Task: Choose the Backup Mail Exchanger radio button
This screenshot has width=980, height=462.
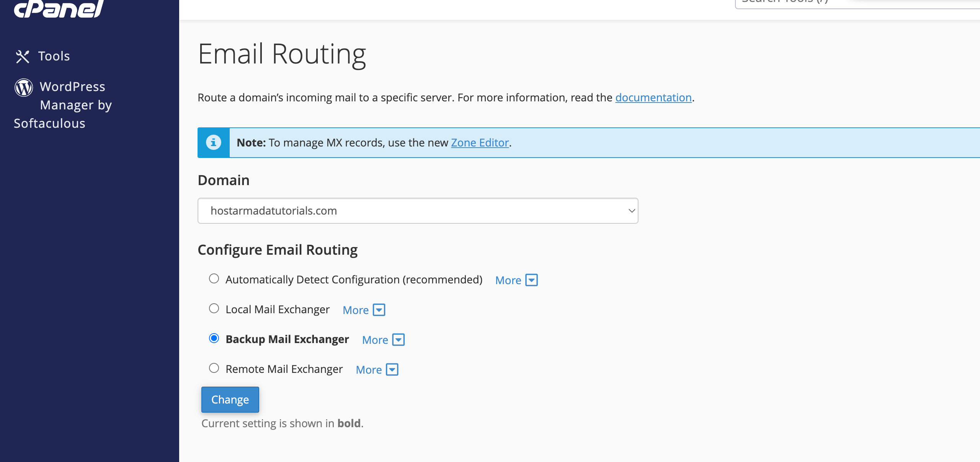Action: click(x=214, y=338)
